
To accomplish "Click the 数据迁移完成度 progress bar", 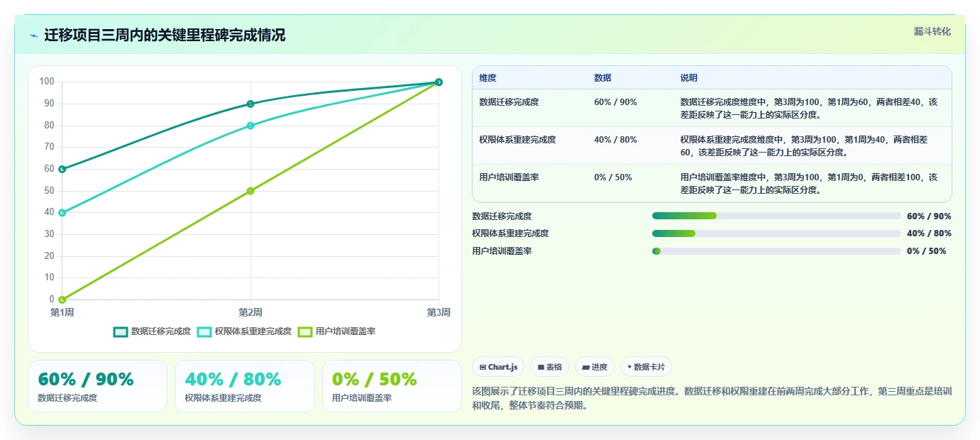I will pos(776,216).
